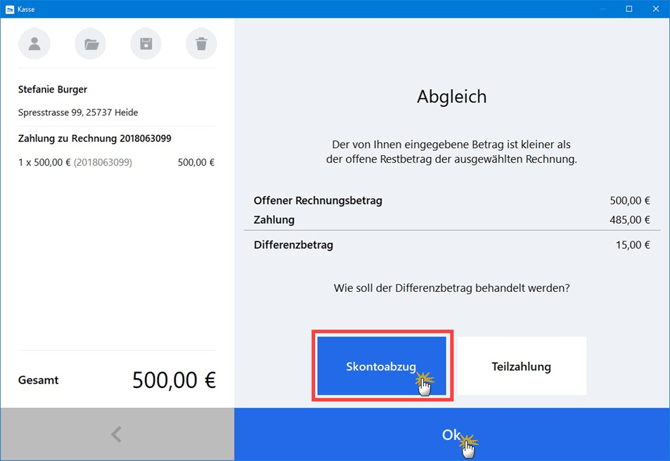Click the 1 x 500,00 € line item
Image resolution: width=670 pixels, height=461 pixels.
[74, 162]
